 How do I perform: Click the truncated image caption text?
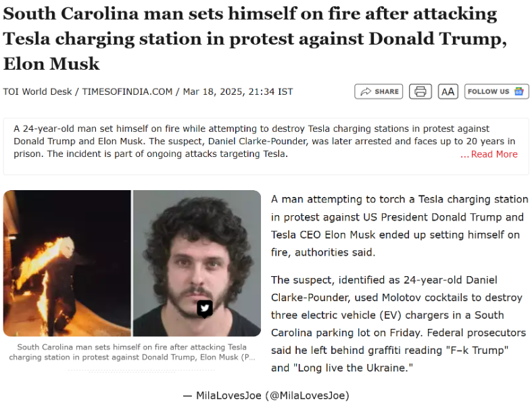(132, 352)
